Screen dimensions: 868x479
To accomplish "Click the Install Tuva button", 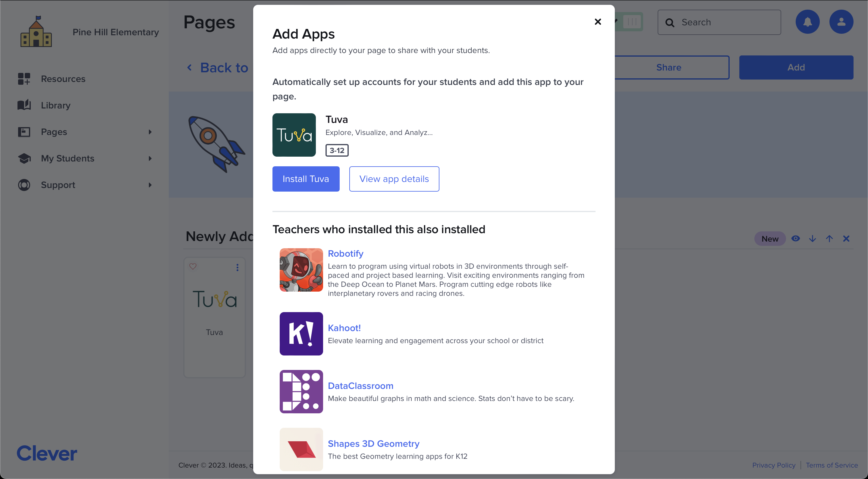I will (306, 179).
